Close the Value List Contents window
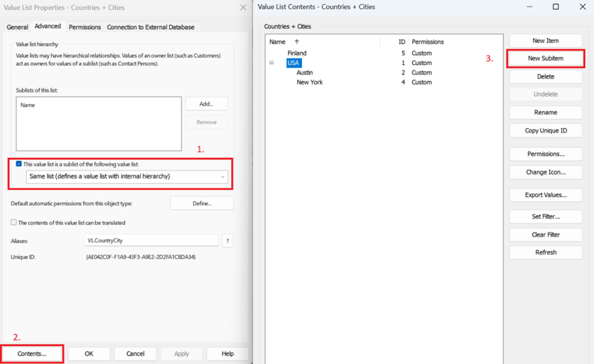This screenshot has width=594, height=364. [x=583, y=7]
